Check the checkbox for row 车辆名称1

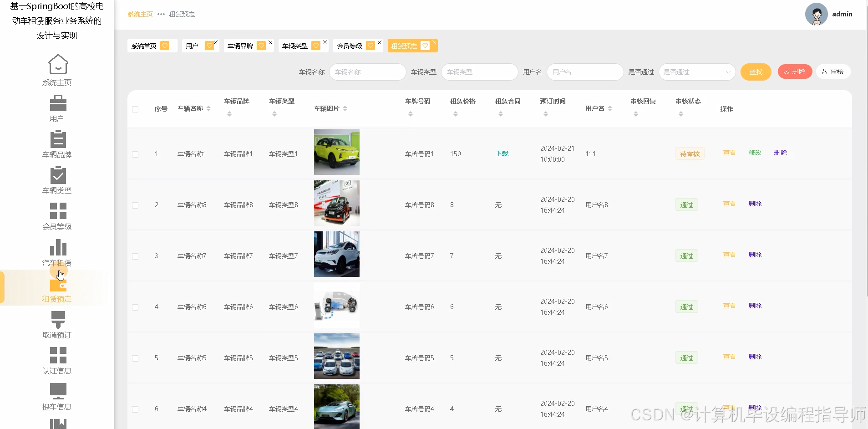point(135,154)
